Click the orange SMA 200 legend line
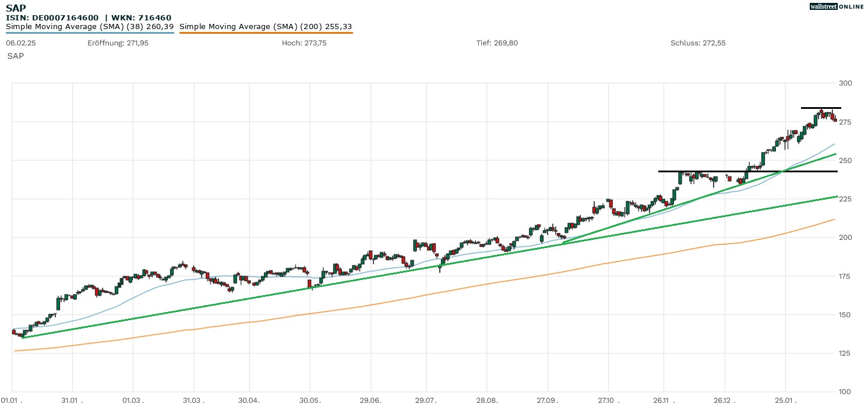Viewport: 868px width, 404px height. pos(266,33)
